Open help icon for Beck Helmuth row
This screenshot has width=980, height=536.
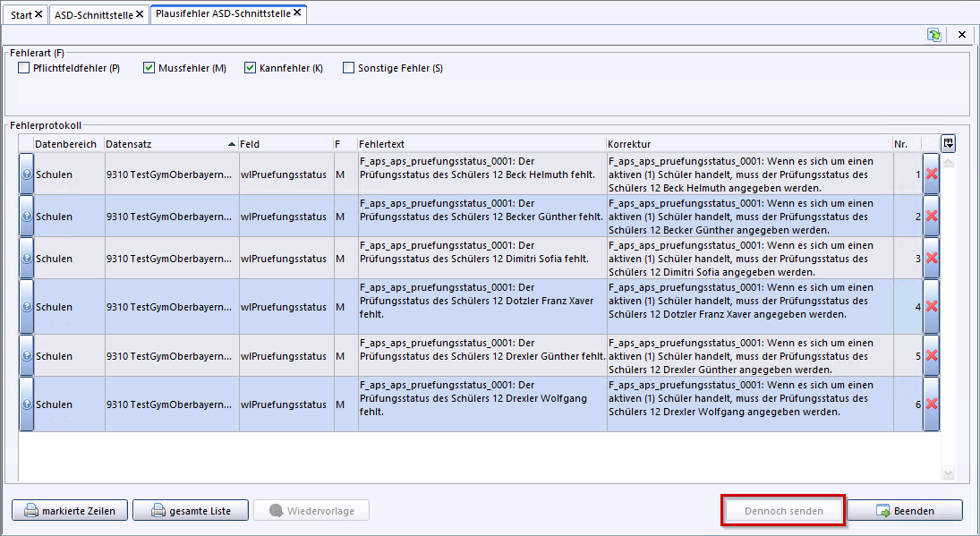(26, 174)
